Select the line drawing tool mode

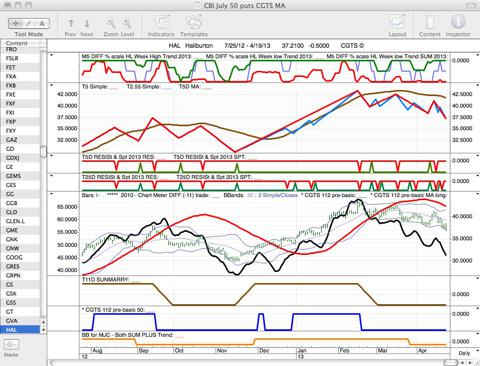click(x=29, y=23)
